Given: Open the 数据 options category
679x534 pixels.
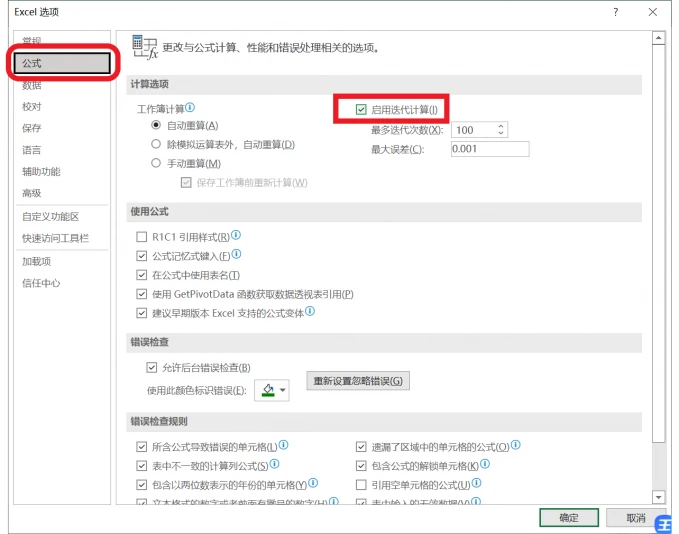Looking at the screenshot, I should pos(32,85).
